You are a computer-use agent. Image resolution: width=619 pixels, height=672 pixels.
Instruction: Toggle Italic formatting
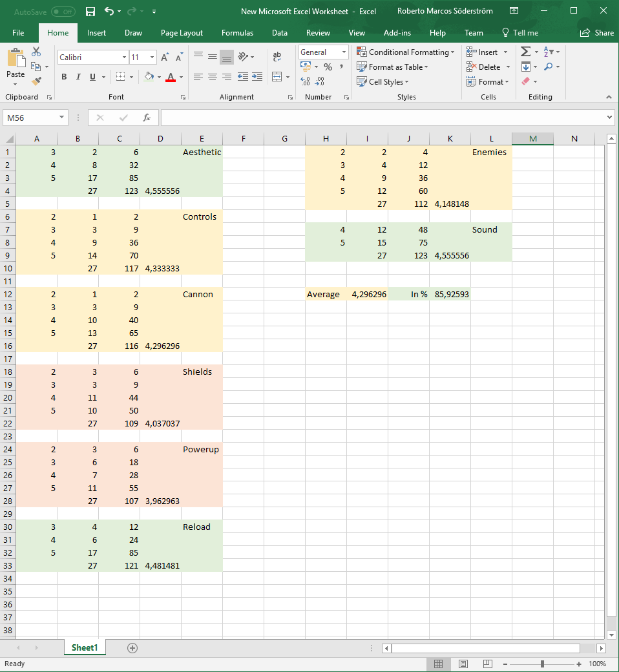click(78, 77)
